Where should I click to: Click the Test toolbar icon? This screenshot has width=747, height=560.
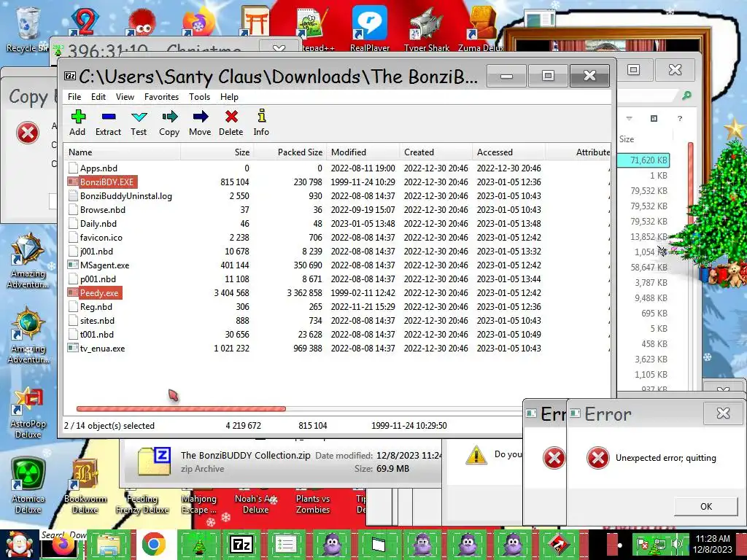[139, 122]
